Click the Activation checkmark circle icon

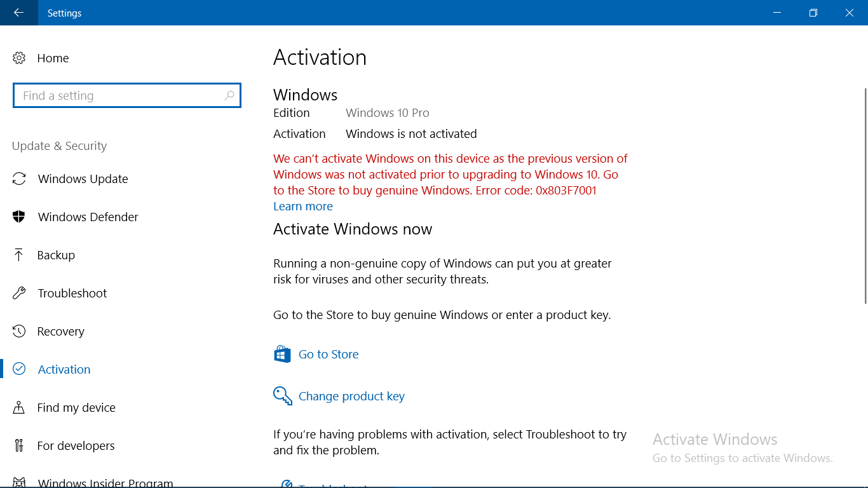tap(19, 369)
